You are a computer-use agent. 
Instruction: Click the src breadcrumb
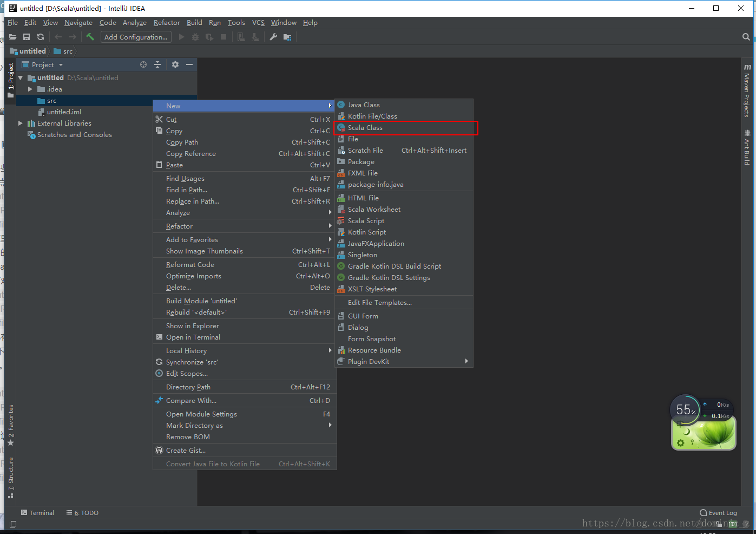[x=63, y=51]
